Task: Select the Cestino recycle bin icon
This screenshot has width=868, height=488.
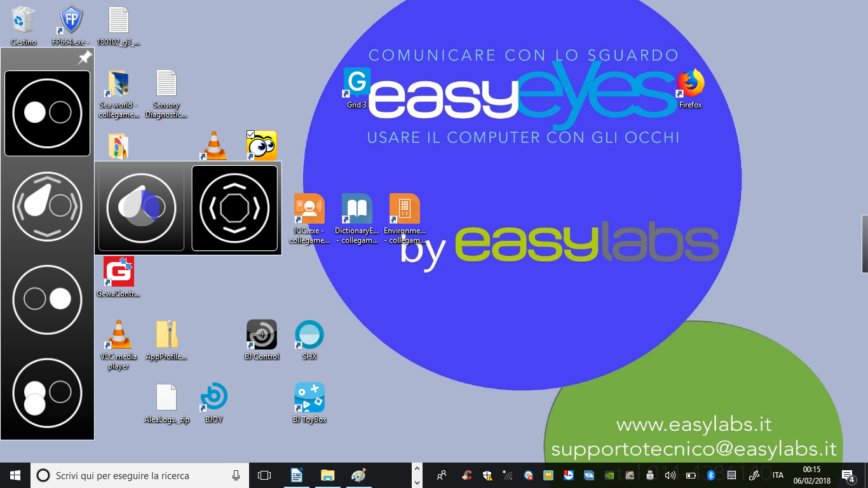Action: [24, 26]
